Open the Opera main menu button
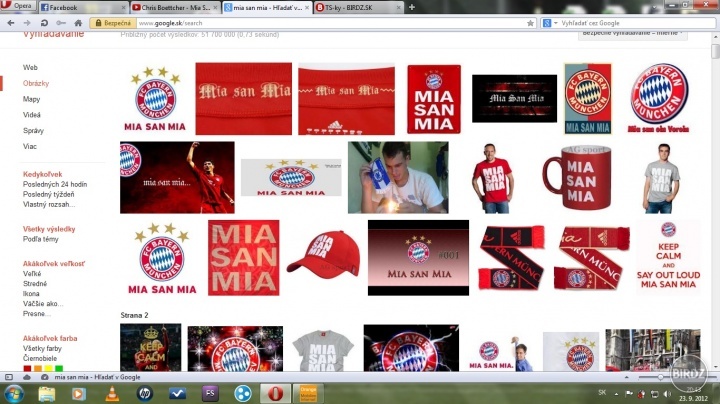 [x=17, y=6]
